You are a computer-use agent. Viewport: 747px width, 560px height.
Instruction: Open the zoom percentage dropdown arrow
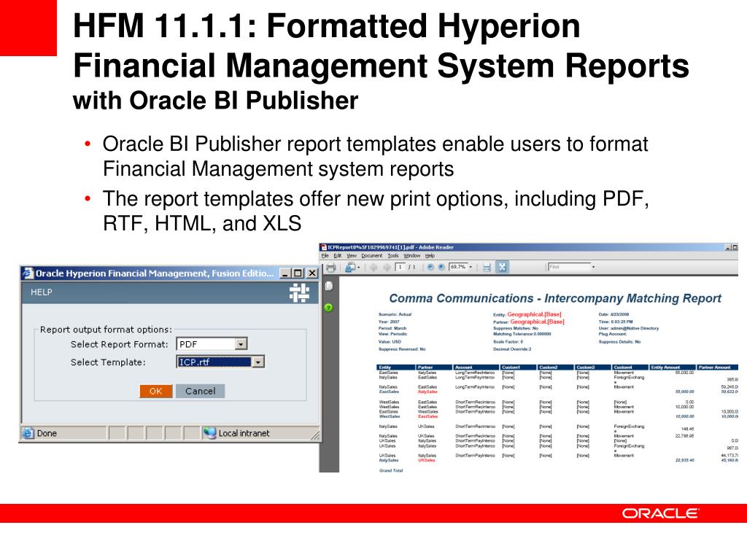(x=471, y=267)
